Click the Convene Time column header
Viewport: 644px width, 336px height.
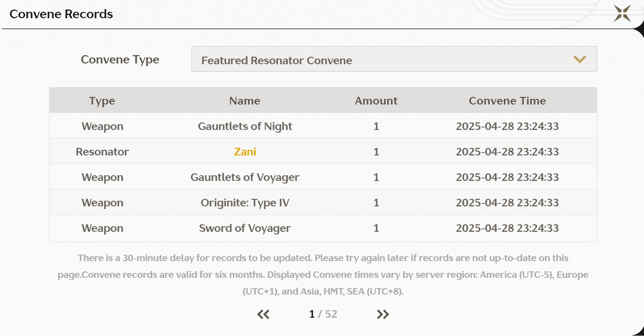click(507, 101)
